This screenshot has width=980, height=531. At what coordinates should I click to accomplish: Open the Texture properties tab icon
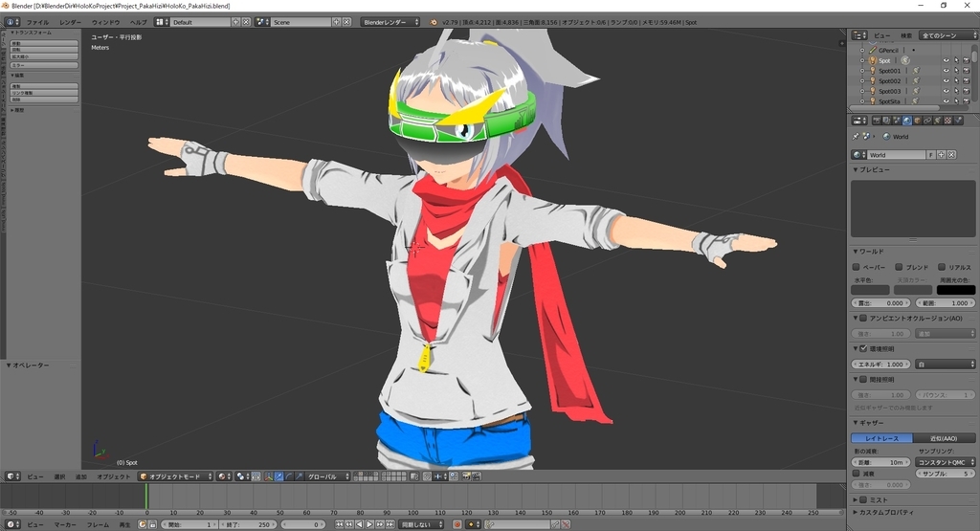point(947,121)
